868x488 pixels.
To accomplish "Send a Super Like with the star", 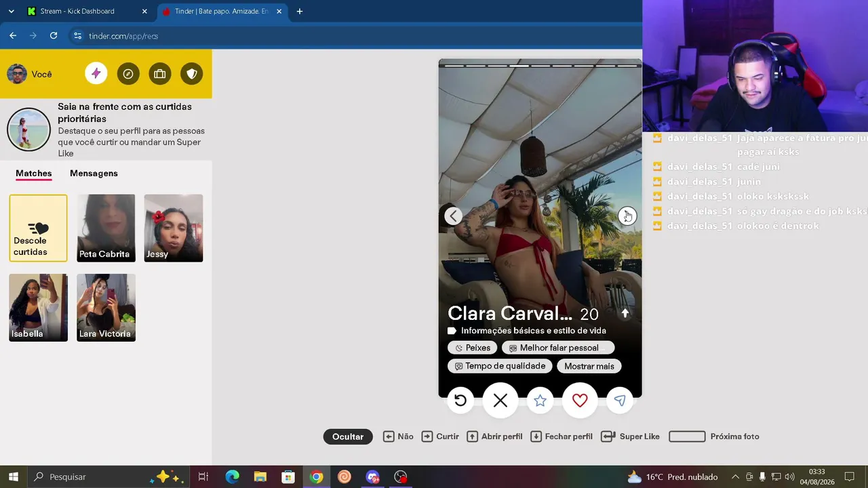I will pos(540,401).
